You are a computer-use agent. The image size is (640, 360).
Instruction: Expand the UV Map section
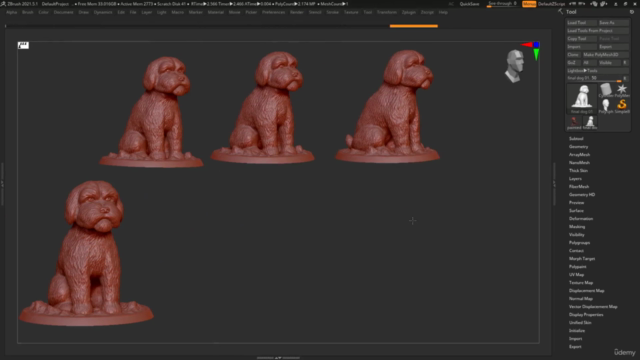[x=576, y=275]
